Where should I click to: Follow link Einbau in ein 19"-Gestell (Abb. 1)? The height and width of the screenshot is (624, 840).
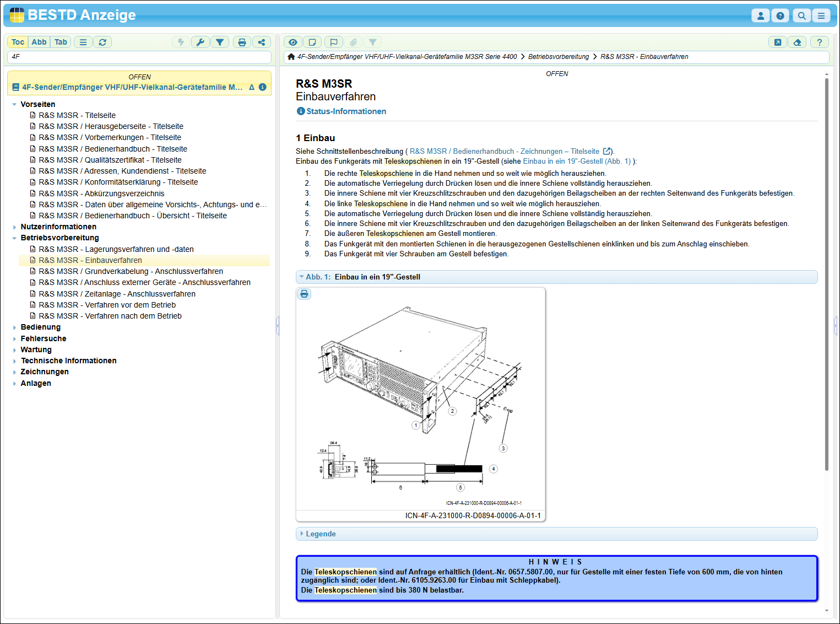(577, 161)
